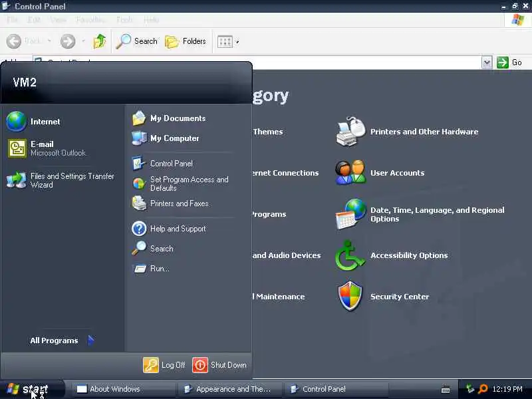Click the Maintenance category link

click(279, 297)
